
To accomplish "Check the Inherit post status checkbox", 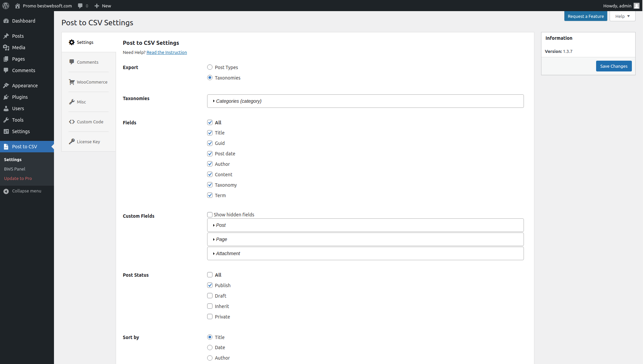I will 210,306.
